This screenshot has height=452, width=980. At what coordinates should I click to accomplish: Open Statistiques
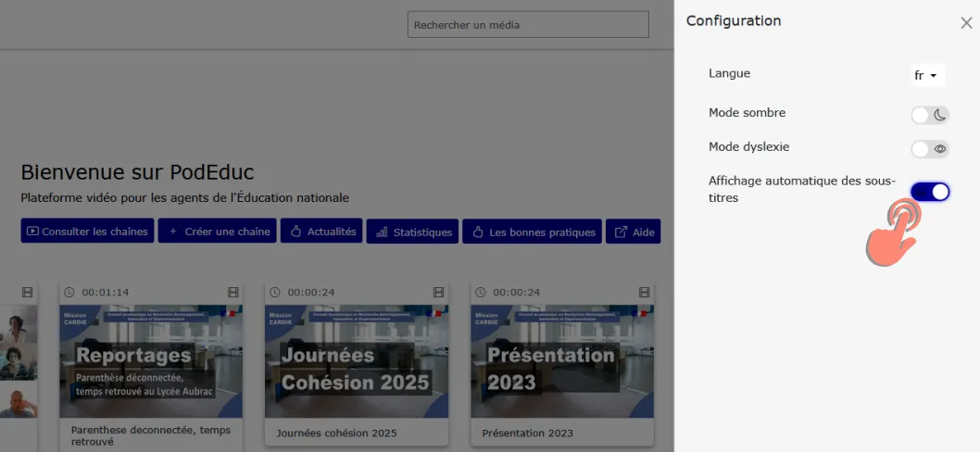(412, 232)
